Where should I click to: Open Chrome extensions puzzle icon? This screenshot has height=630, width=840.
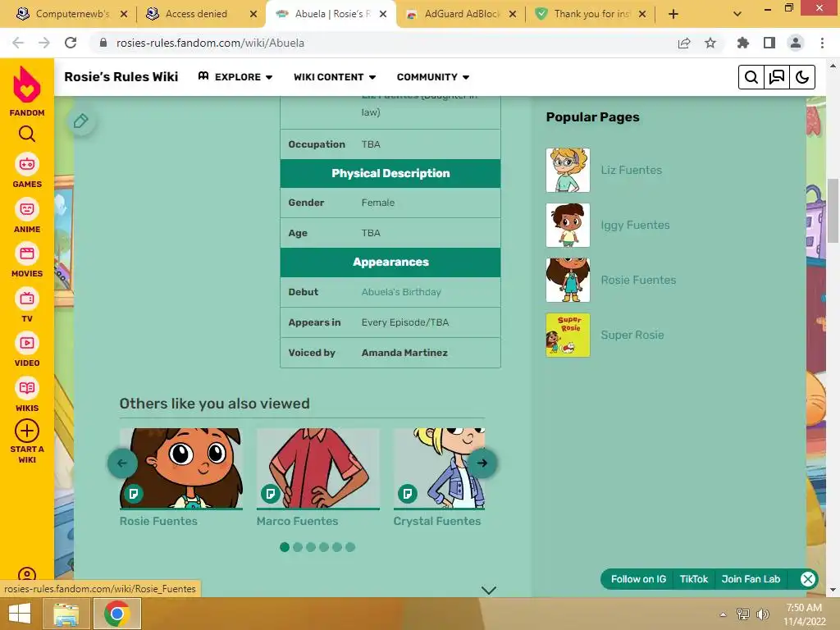point(743,43)
